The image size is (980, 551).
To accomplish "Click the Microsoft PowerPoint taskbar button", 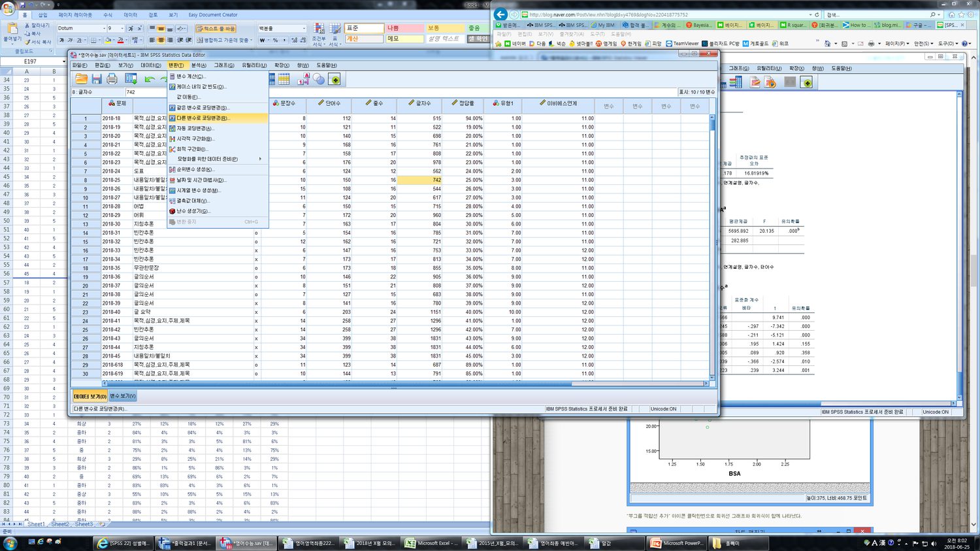I will [x=678, y=543].
